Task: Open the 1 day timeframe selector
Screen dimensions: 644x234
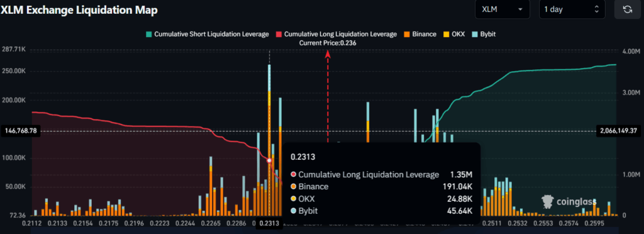Action: click(x=572, y=9)
